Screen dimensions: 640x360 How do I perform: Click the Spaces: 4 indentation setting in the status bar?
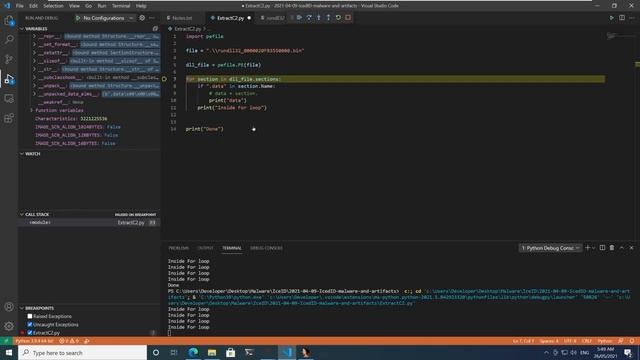[x=549, y=341]
